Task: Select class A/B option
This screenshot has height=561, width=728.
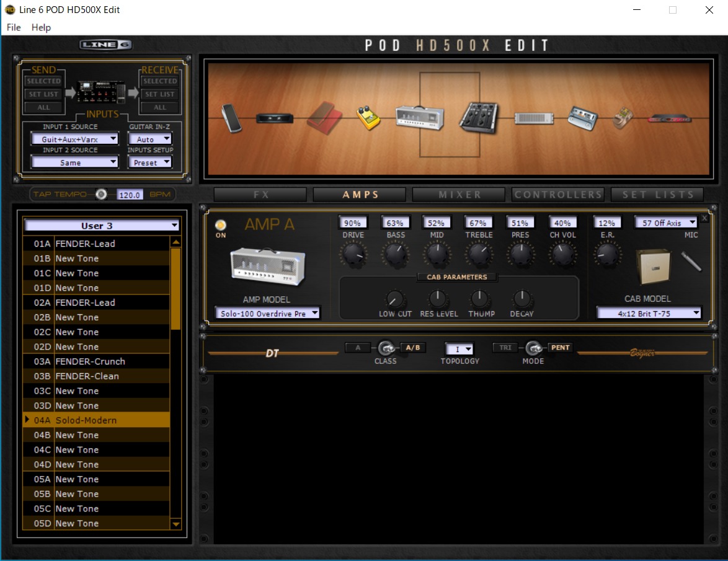Action: click(x=413, y=348)
